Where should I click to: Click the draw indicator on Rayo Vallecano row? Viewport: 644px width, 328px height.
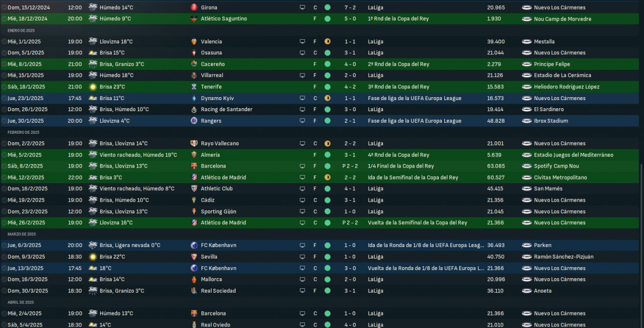point(328,143)
